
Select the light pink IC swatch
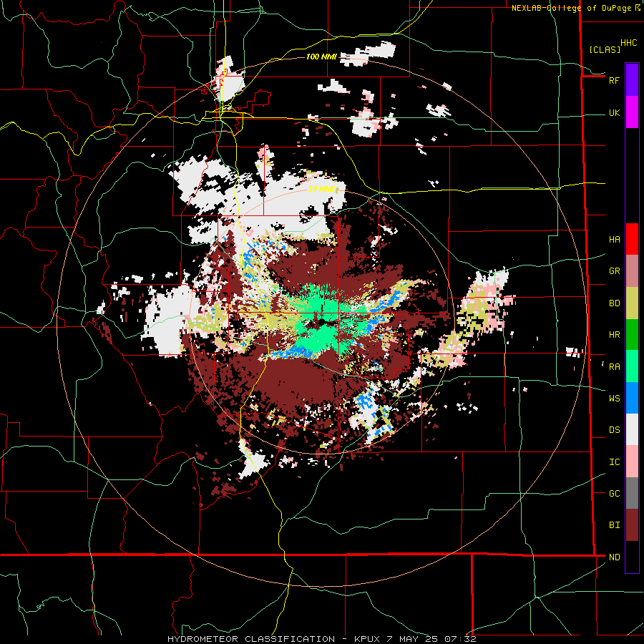click(632, 462)
